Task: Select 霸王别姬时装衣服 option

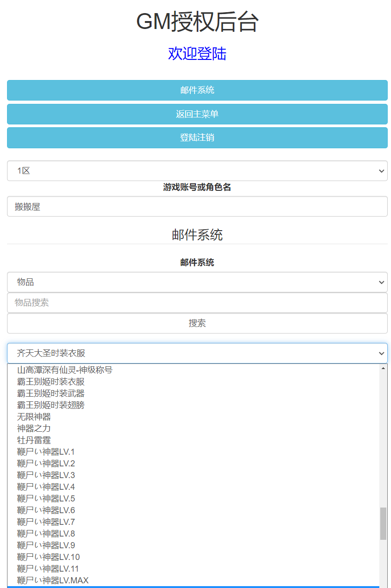Action: 51,382
